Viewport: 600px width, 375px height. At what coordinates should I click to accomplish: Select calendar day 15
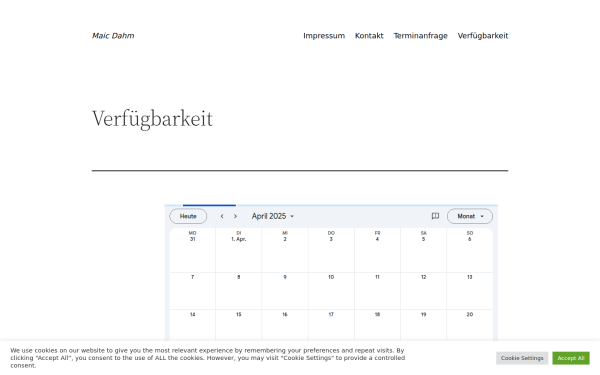pyautogui.click(x=239, y=315)
